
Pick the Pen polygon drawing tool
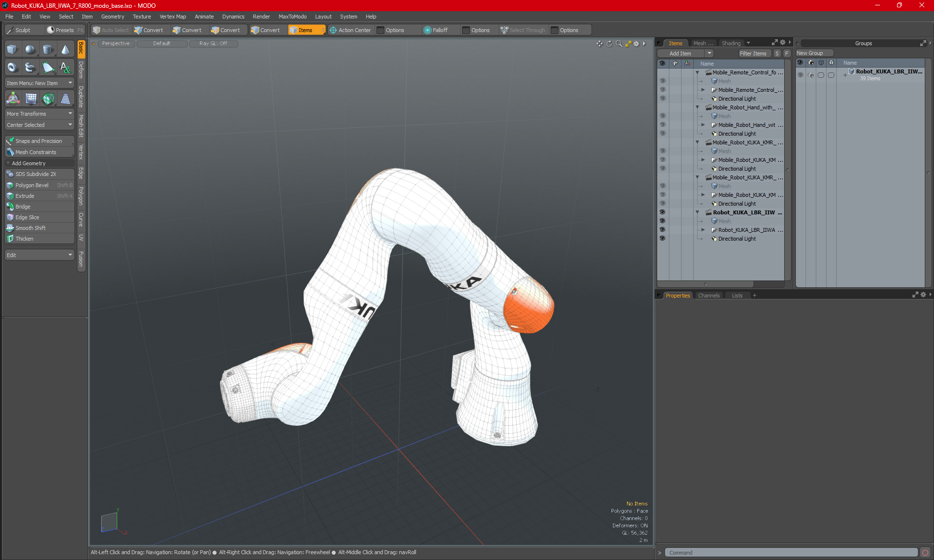coord(48,67)
